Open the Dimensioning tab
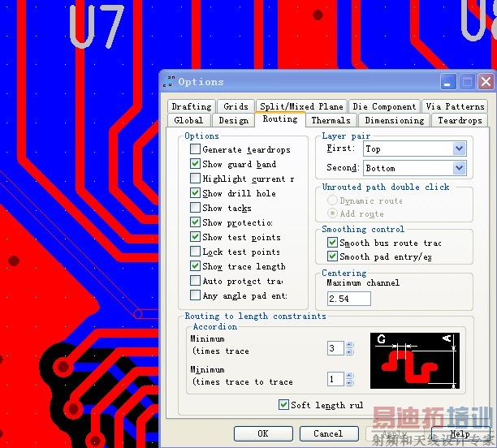 click(395, 120)
